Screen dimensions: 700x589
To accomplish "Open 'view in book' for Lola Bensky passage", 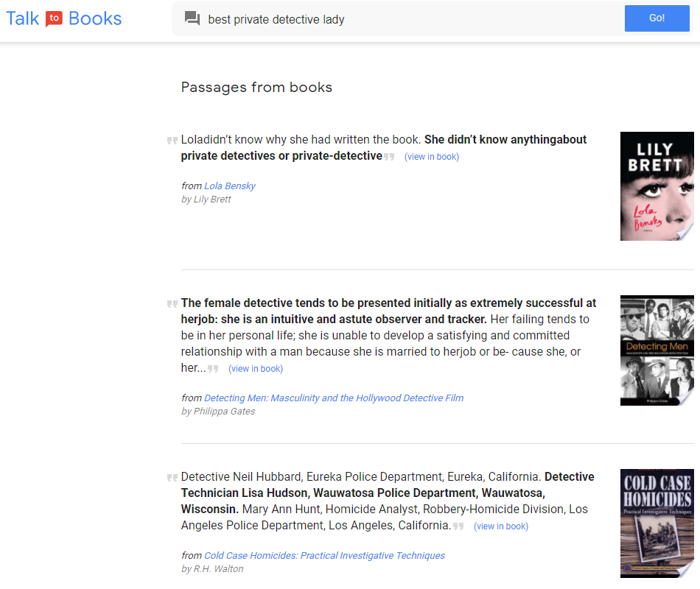I will [431, 157].
